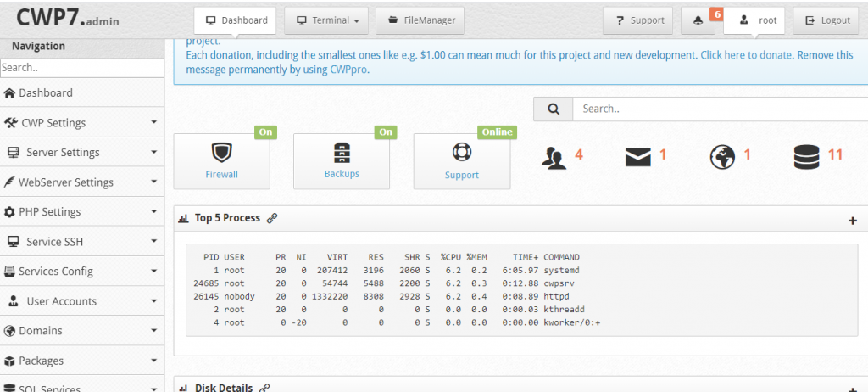
Task: Click the users count icon showing 4
Action: coord(554,158)
